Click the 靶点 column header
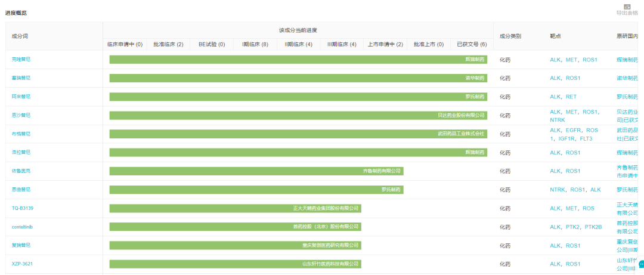 [x=555, y=36]
